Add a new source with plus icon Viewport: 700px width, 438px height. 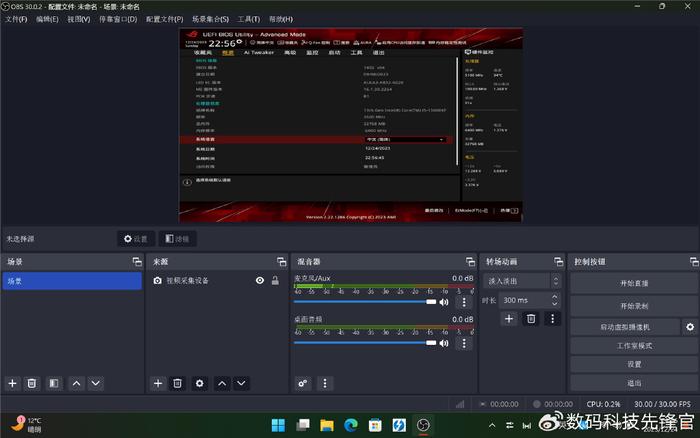click(x=158, y=383)
